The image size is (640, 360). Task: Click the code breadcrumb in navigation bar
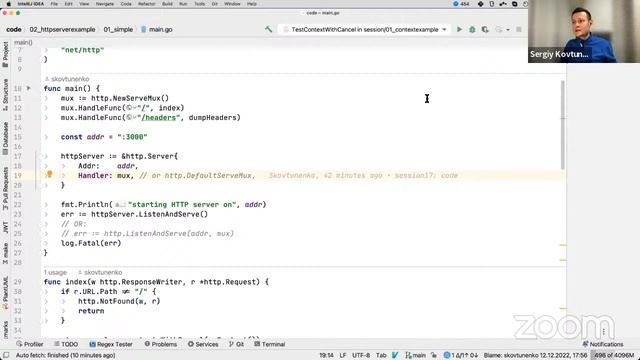coord(13,29)
